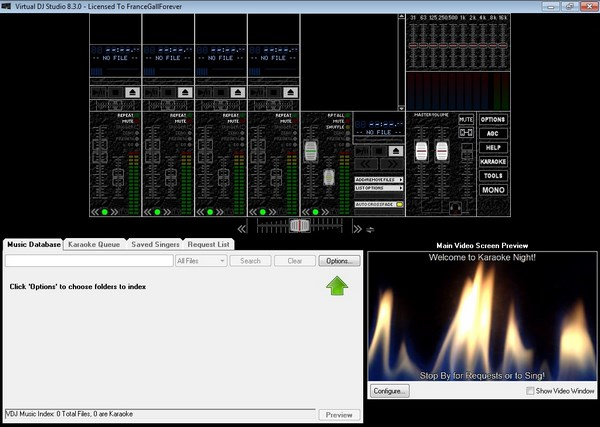Click the Options... button in Music Database
The width and height of the screenshot is (600, 427).
[x=339, y=261]
